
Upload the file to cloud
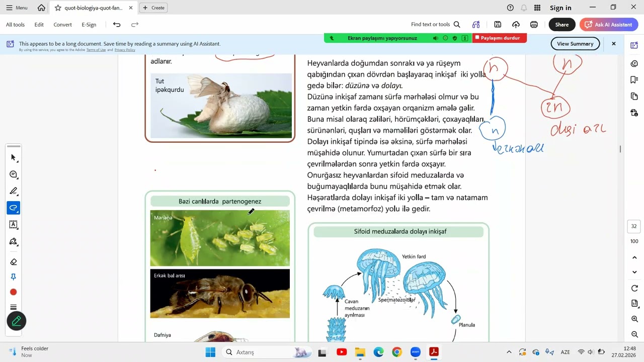coord(516,25)
